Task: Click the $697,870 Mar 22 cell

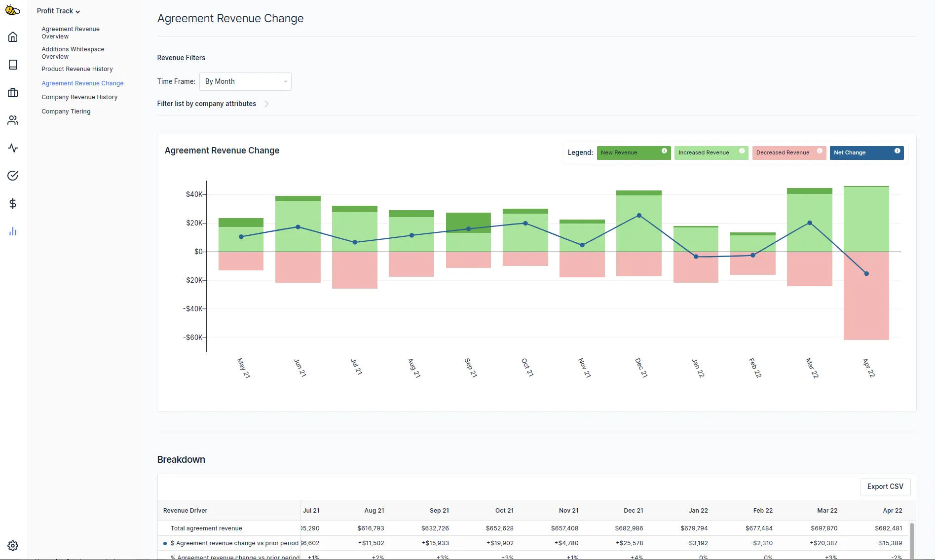Action: 824,528
